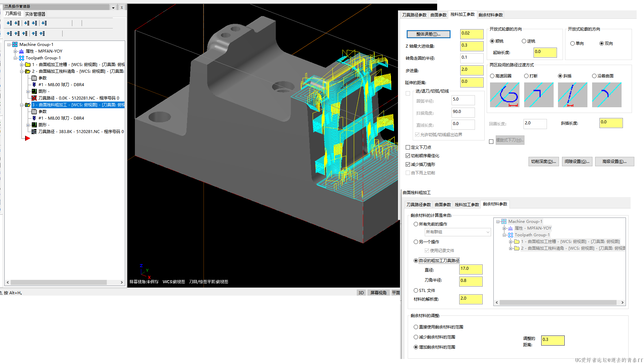Click the 参数 icon under operation 2

pos(34,78)
